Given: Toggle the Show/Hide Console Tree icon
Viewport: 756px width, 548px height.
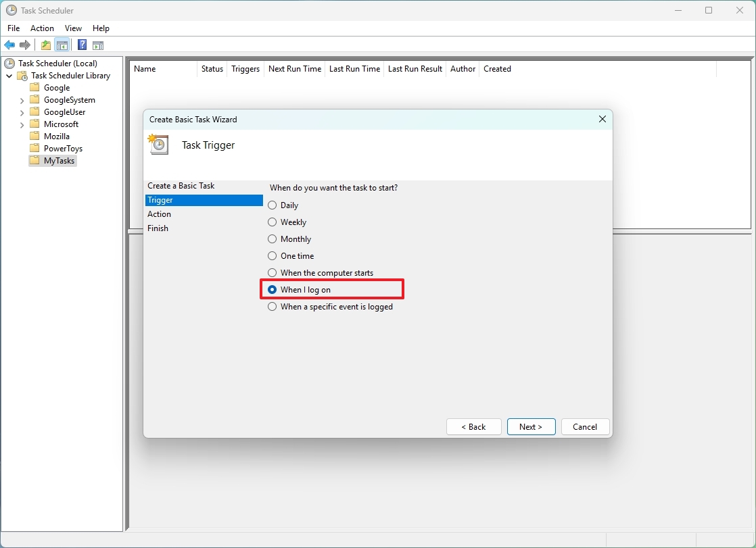Looking at the screenshot, I should [62, 45].
